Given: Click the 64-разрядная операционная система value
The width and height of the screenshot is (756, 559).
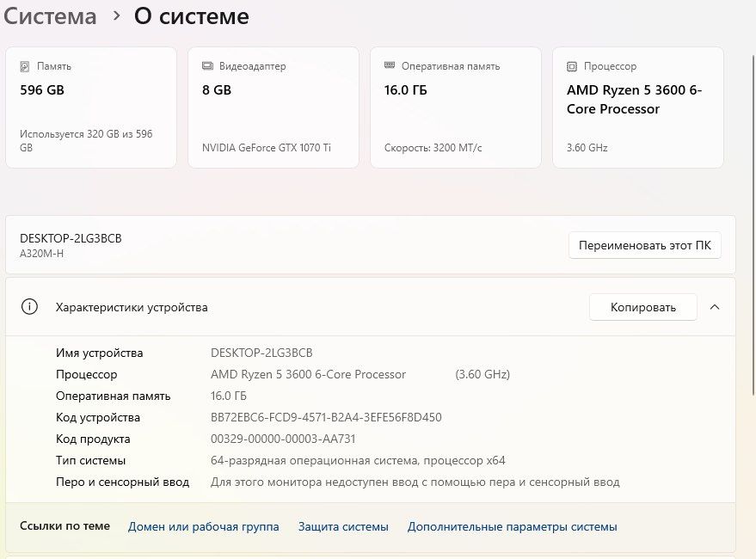Looking at the screenshot, I should [358, 460].
